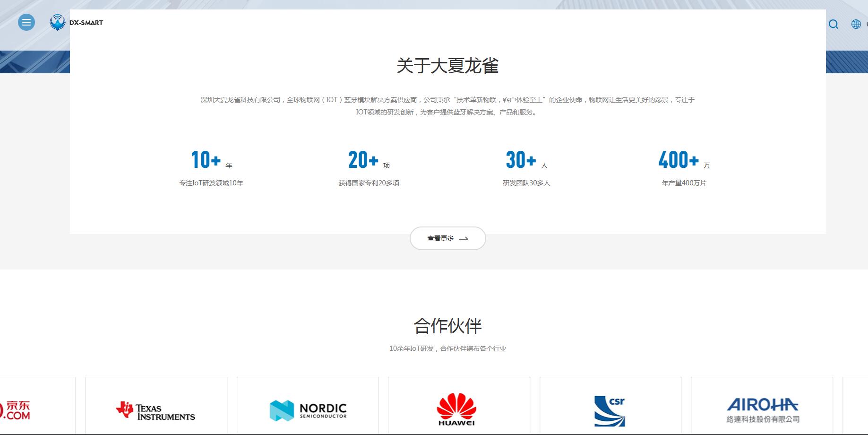Click the DX-SMART logo
Screen dimensions: 868x435
[x=76, y=22]
